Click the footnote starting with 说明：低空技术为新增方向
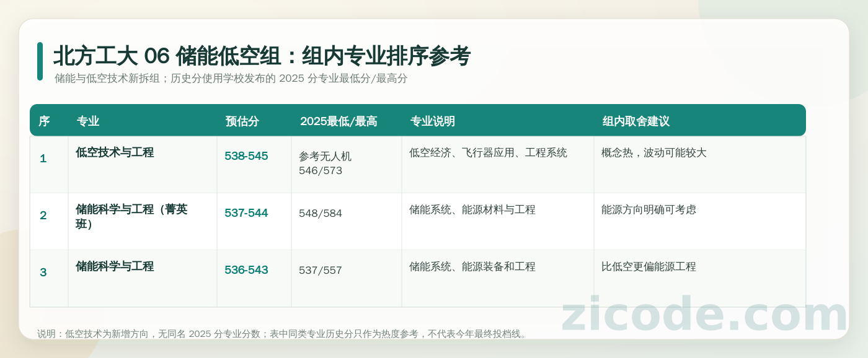868x358 pixels. click(x=283, y=334)
